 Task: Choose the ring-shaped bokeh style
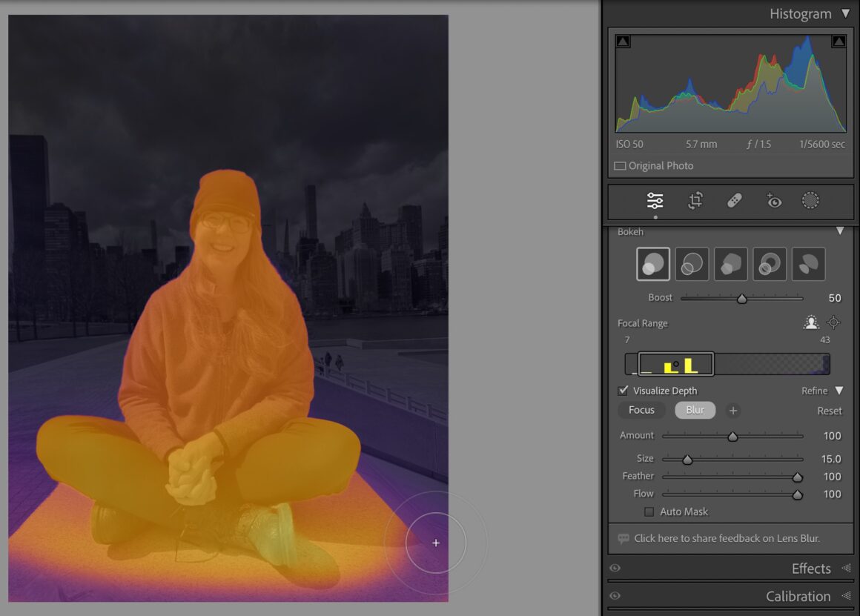tap(769, 264)
